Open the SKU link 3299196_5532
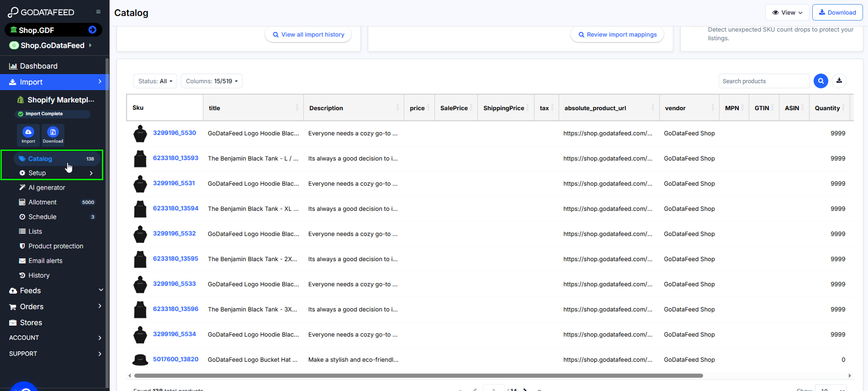Image resolution: width=868 pixels, height=391 pixels. (x=174, y=234)
